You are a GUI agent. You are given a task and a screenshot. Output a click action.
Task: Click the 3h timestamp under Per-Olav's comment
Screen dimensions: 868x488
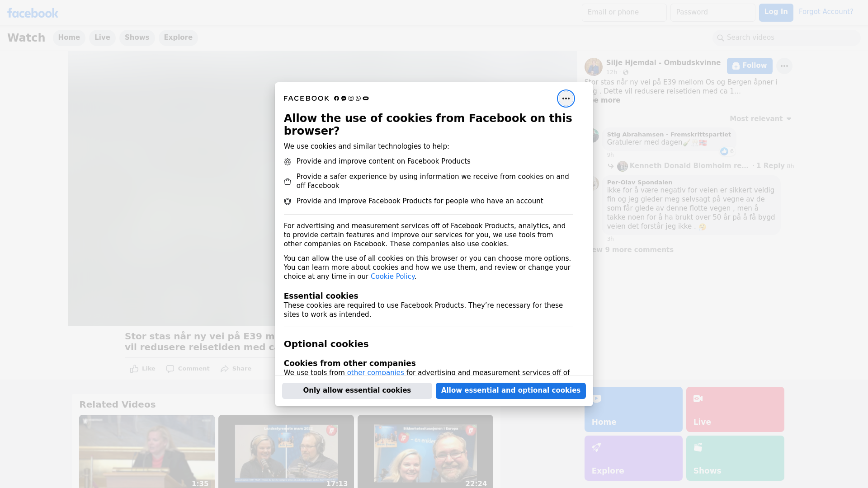click(x=610, y=239)
